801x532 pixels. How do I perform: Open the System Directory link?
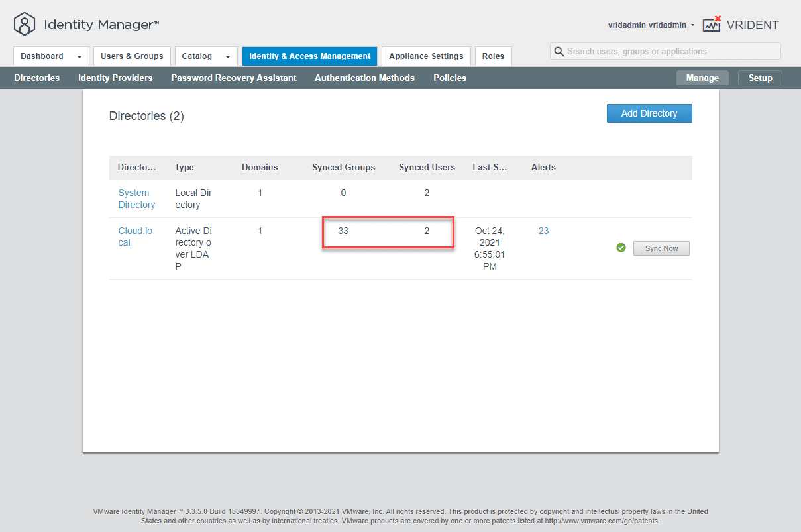tap(136, 199)
